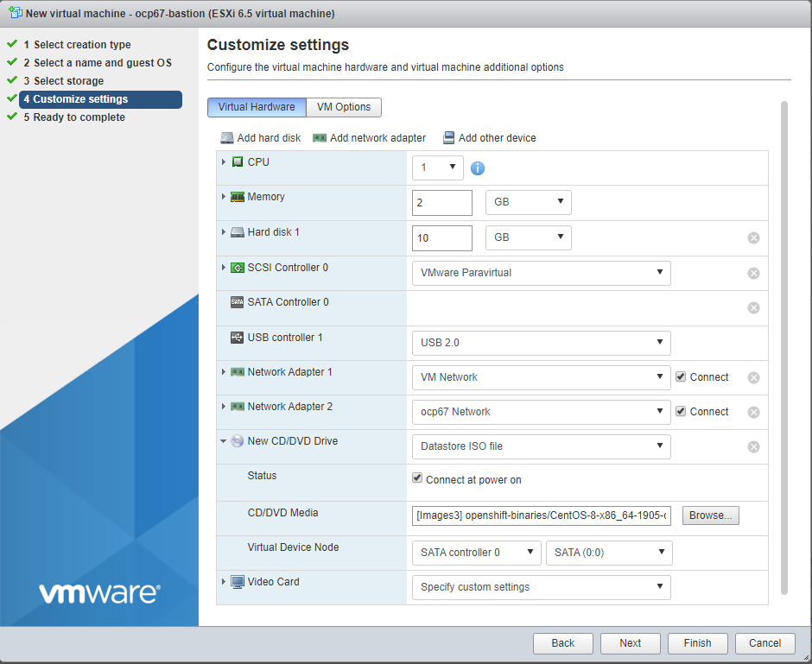Image resolution: width=812 pixels, height=664 pixels.
Task: Click the Memory size input field
Action: pyautogui.click(x=442, y=203)
